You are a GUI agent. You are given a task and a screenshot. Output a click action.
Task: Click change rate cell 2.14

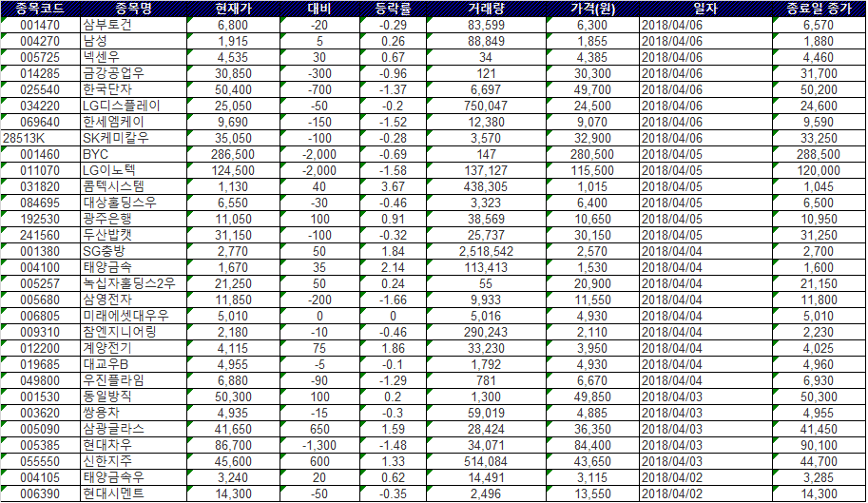click(393, 267)
